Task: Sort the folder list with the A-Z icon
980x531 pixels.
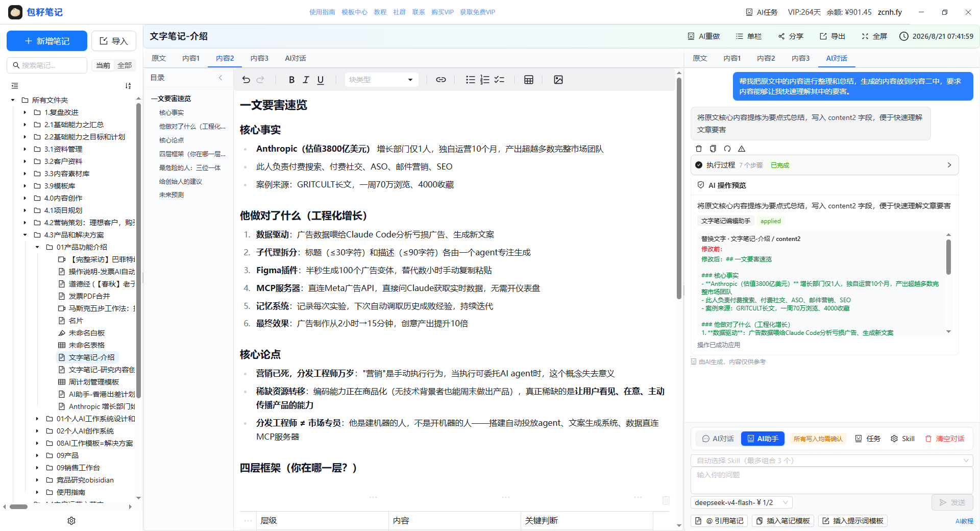Action: click(x=128, y=86)
